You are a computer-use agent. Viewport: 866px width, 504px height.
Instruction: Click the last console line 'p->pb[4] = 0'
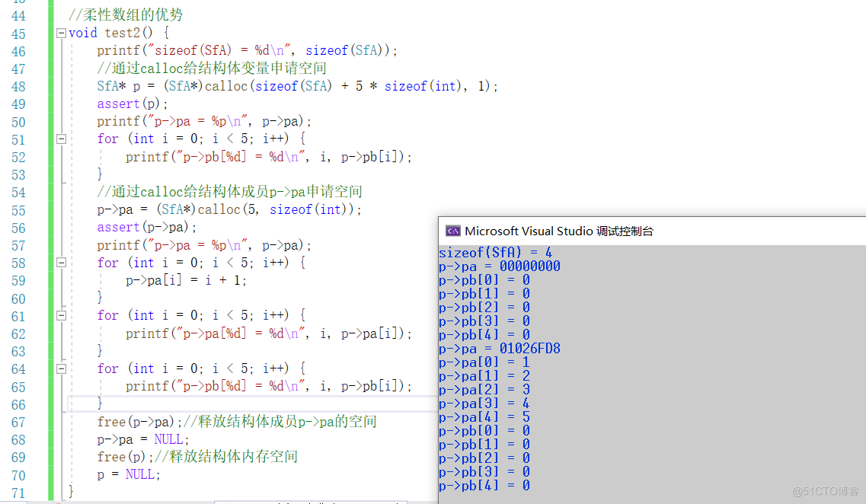click(484, 486)
